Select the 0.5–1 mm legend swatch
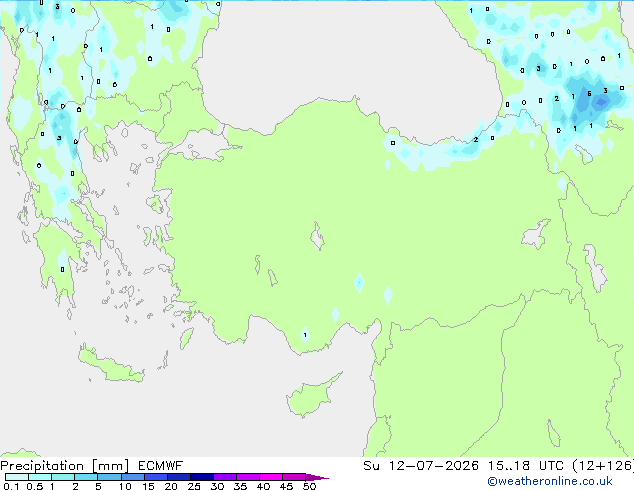This screenshot has height=490, width=634. click(x=40, y=477)
